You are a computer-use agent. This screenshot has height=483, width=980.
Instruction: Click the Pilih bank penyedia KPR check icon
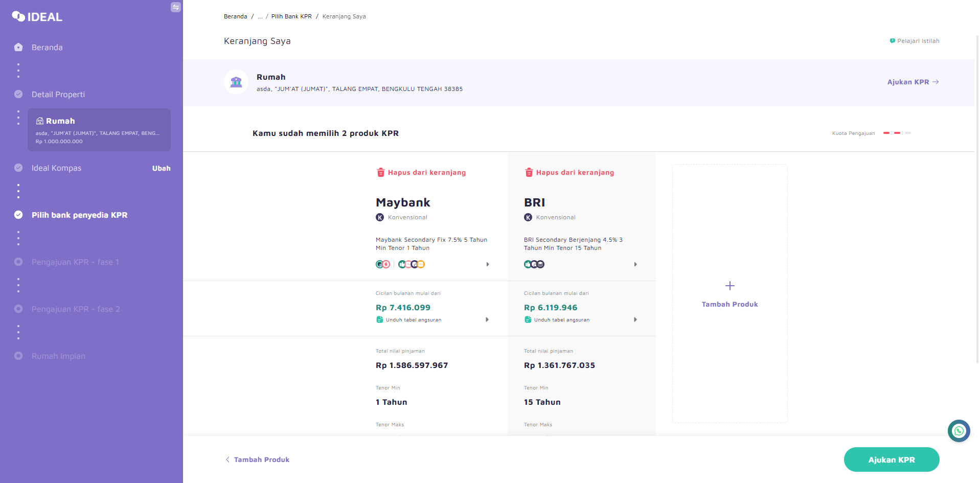(x=18, y=215)
